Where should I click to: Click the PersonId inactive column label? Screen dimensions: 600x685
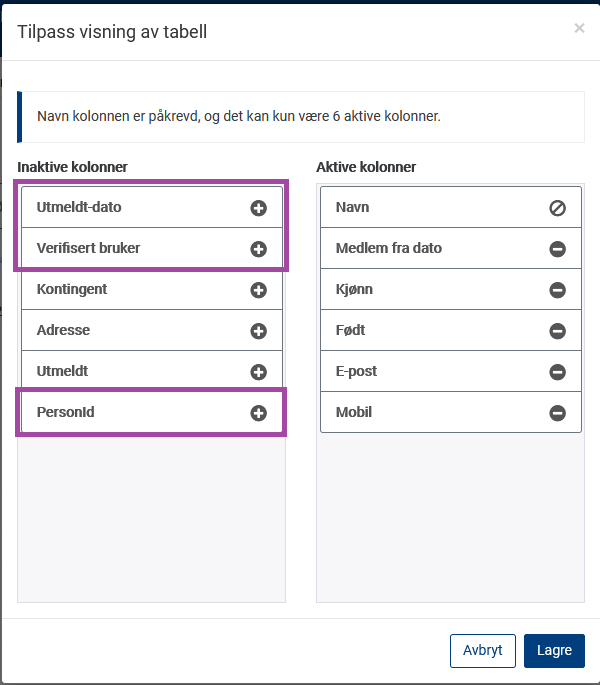tap(66, 412)
